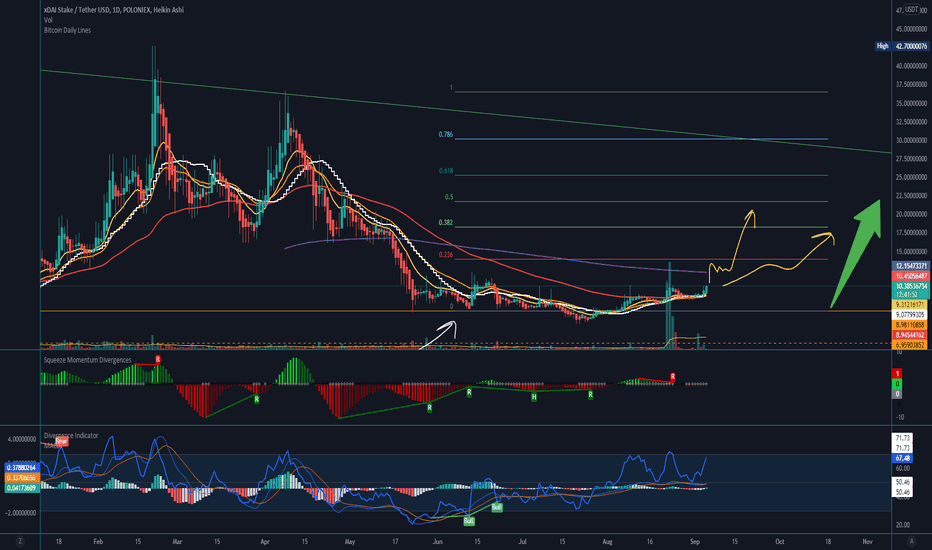The image size is (932, 550).
Task: Click the Feb date on the time axis
Action: [99, 542]
